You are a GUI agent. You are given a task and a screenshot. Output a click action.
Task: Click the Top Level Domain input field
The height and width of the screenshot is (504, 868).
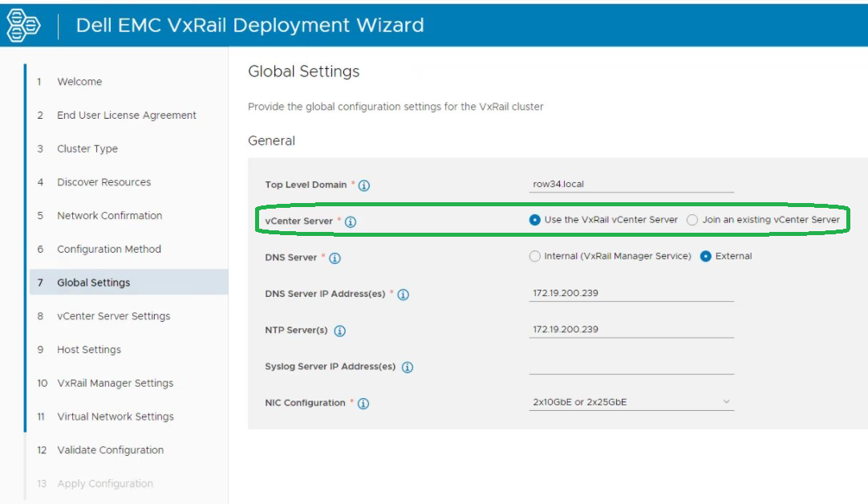tap(631, 184)
